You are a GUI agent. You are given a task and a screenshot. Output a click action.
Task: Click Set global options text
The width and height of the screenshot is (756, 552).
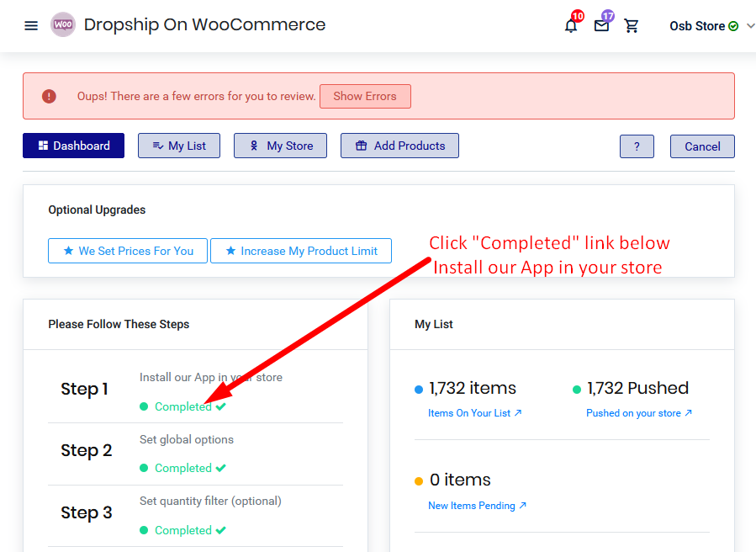click(187, 439)
